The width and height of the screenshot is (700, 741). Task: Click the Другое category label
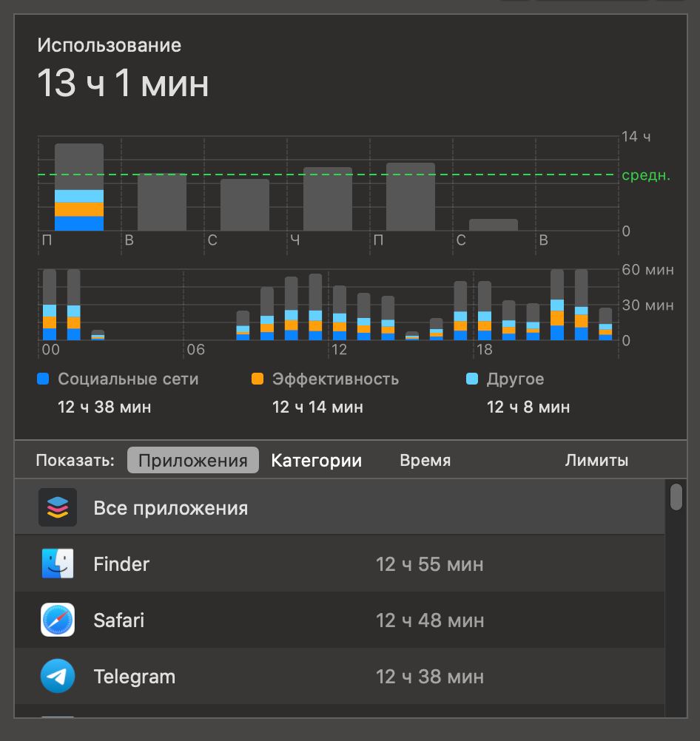click(515, 379)
